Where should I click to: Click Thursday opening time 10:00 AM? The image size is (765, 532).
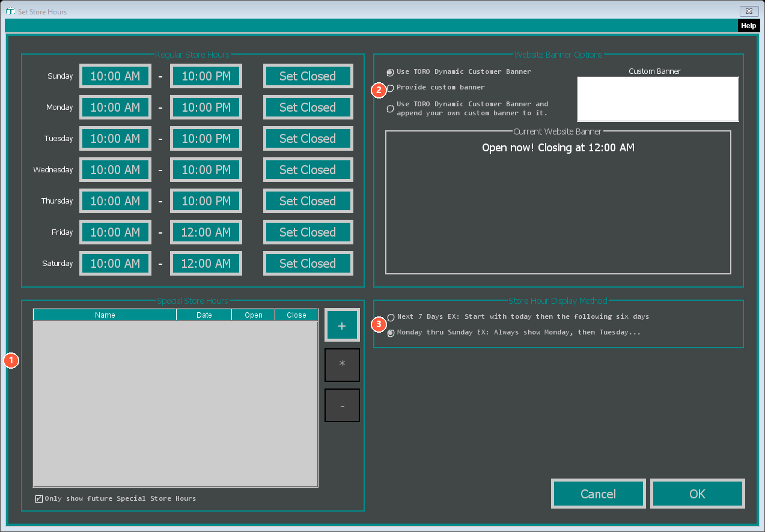pyautogui.click(x=115, y=201)
